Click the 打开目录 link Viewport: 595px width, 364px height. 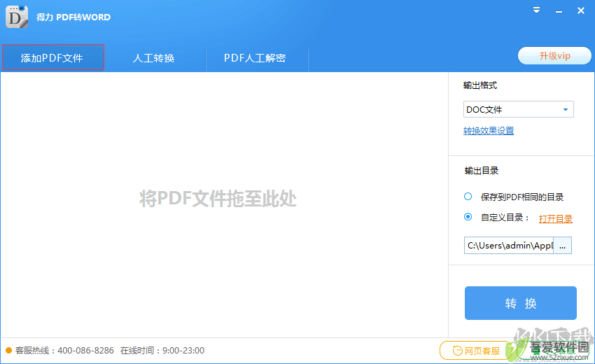(x=556, y=218)
